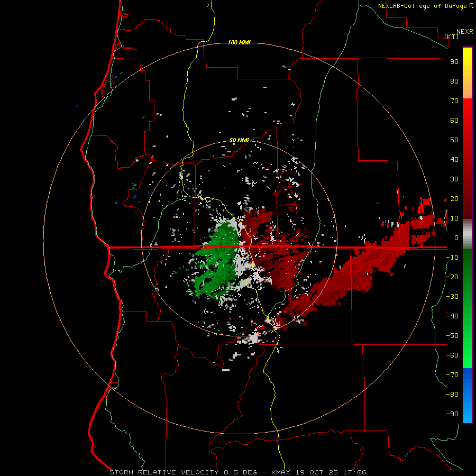Click the 100 NMI range ring label
Screen dimensions: 476x476
pyautogui.click(x=239, y=42)
